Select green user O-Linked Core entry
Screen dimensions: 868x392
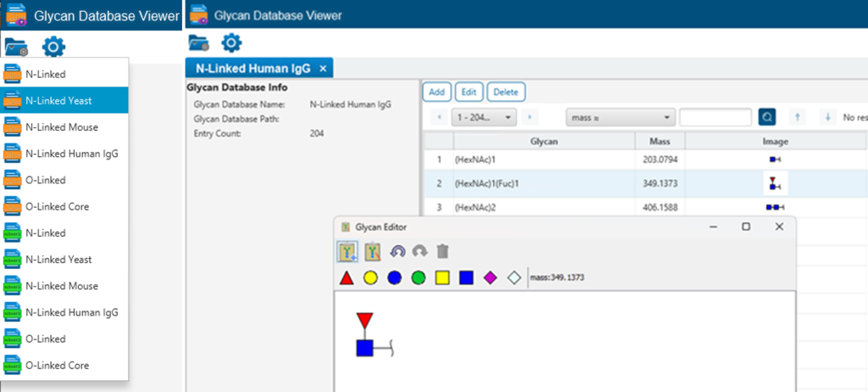coord(64,366)
